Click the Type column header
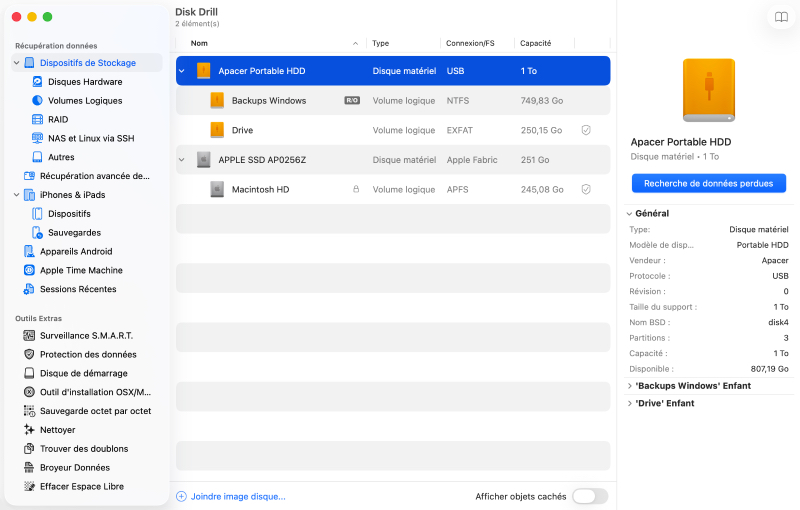Screen dimensions: 800x510 381,43
